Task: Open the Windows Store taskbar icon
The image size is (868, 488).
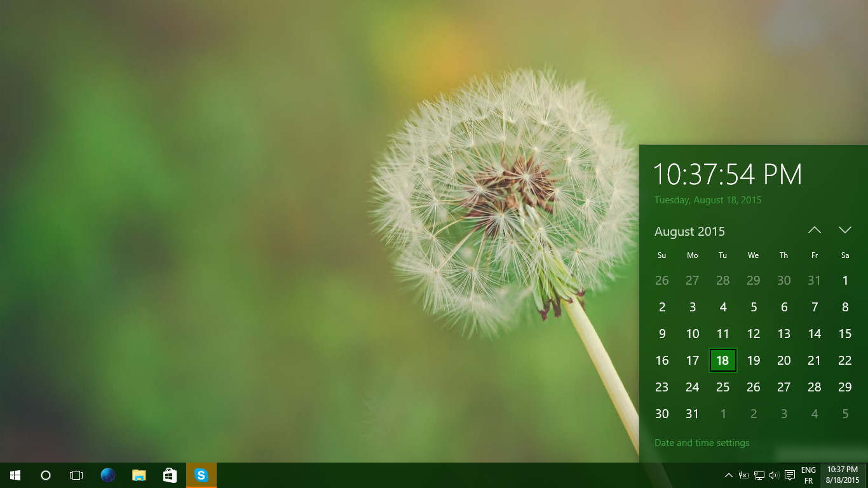Action: [170, 475]
